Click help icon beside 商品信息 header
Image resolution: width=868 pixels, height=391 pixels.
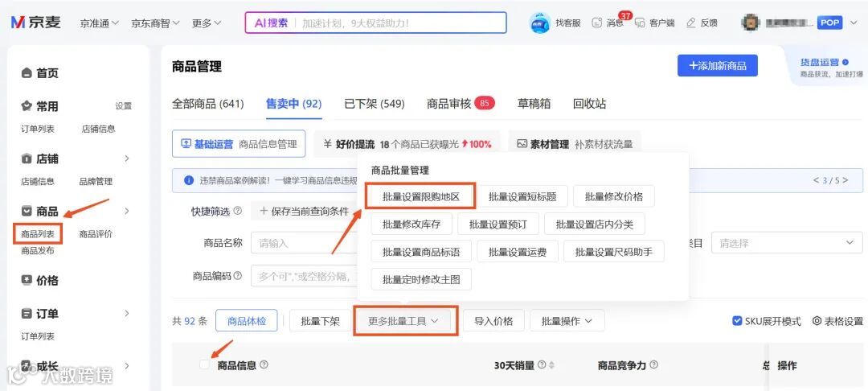pos(264,365)
